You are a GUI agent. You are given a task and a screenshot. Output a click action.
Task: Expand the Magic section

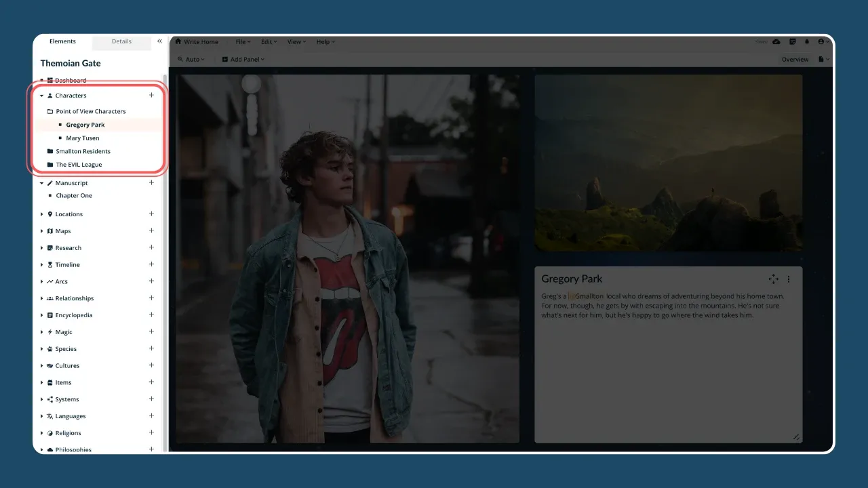(x=42, y=332)
